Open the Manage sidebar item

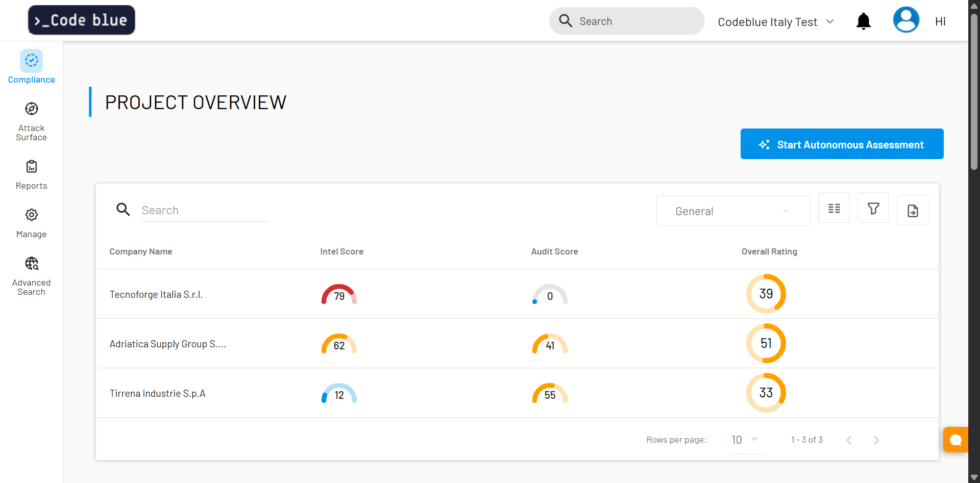(31, 223)
